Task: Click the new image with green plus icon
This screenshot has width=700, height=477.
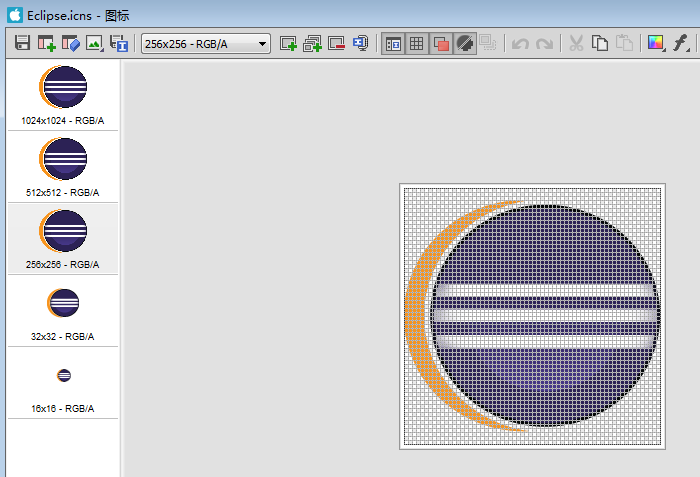Action: (x=46, y=43)
